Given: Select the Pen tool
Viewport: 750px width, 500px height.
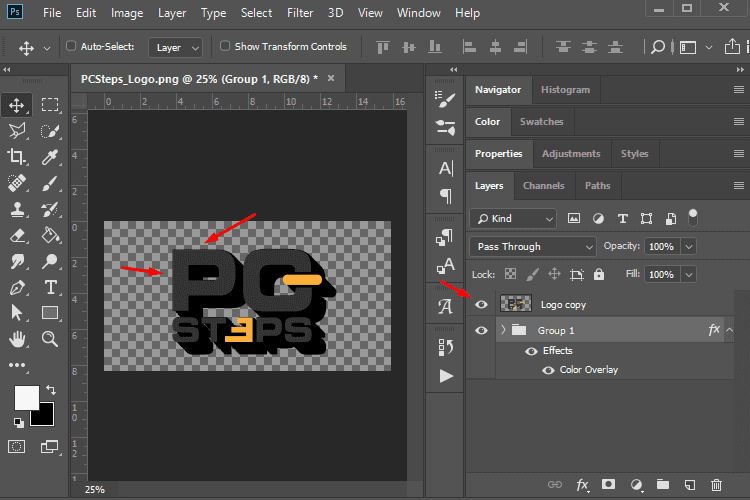Looking at the screenshot, I should 17,288.
